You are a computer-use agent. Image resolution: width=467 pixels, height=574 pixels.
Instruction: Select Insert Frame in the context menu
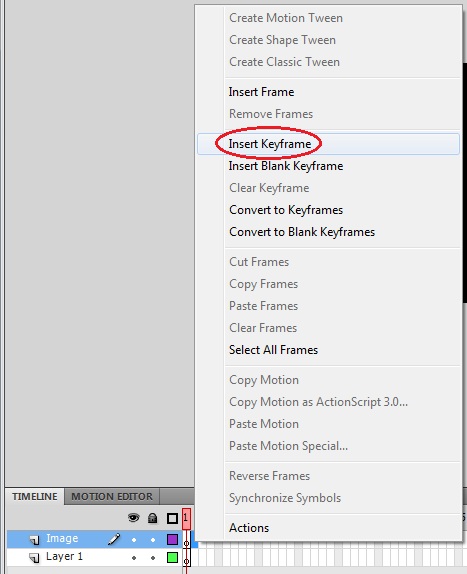[261, 92]
